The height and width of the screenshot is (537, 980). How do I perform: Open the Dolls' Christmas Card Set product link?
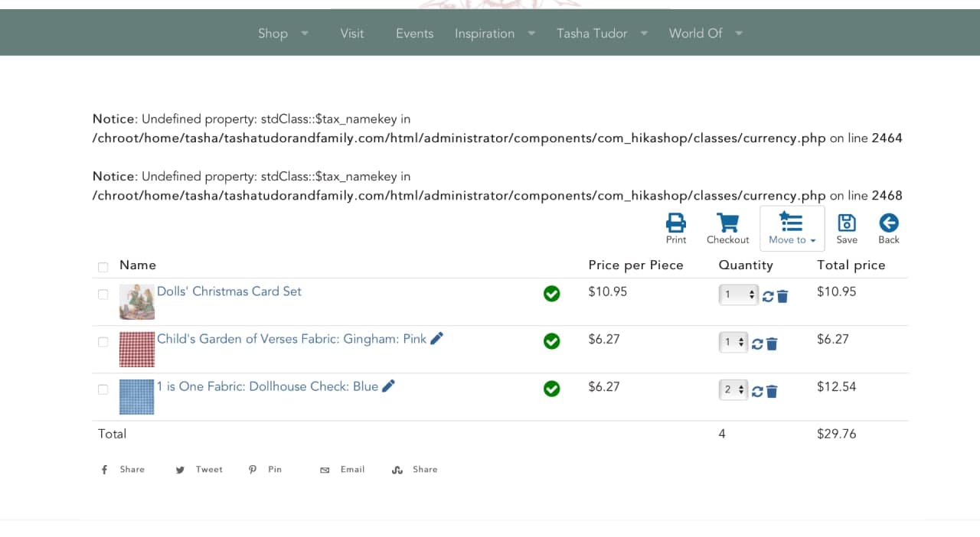[x=229, y=291]
